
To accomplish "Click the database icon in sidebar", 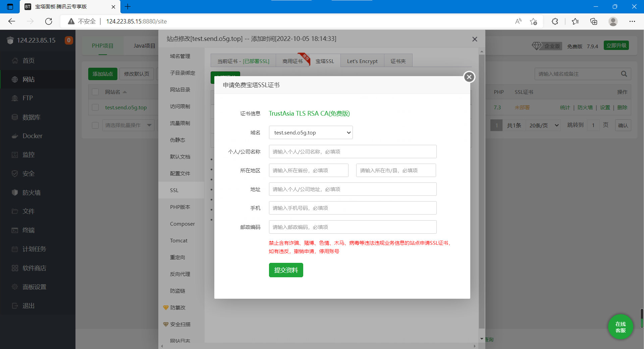I will [15, 117].
